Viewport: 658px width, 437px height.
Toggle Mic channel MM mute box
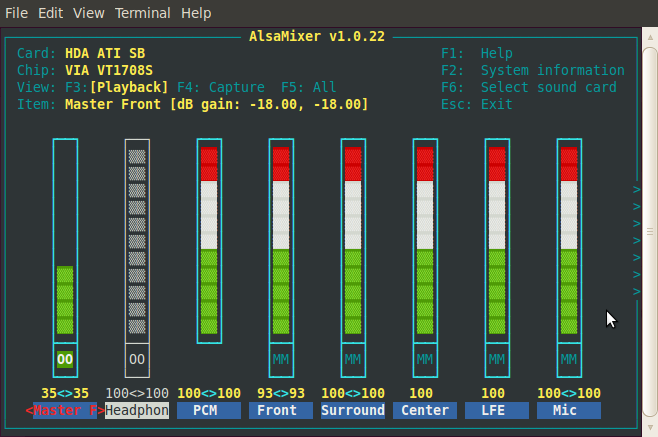569,359
